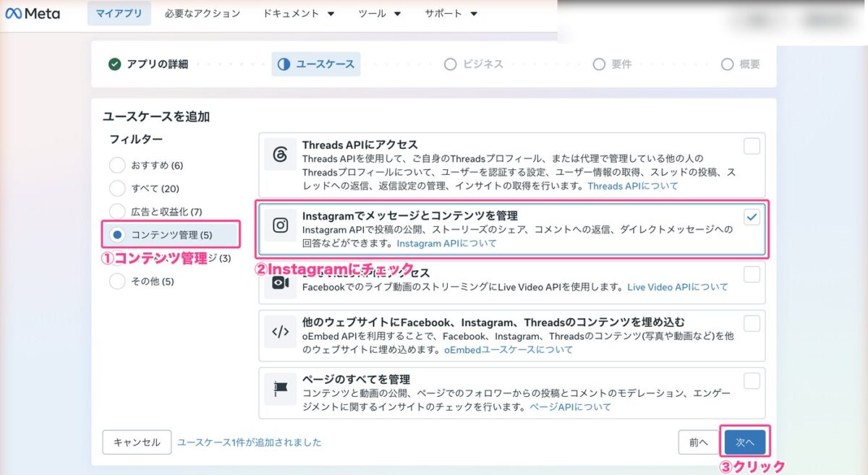Select the コンテンツ管理 (5) filter radio button
This screenshot has width=868, height=475.
(x=117, y=235)
